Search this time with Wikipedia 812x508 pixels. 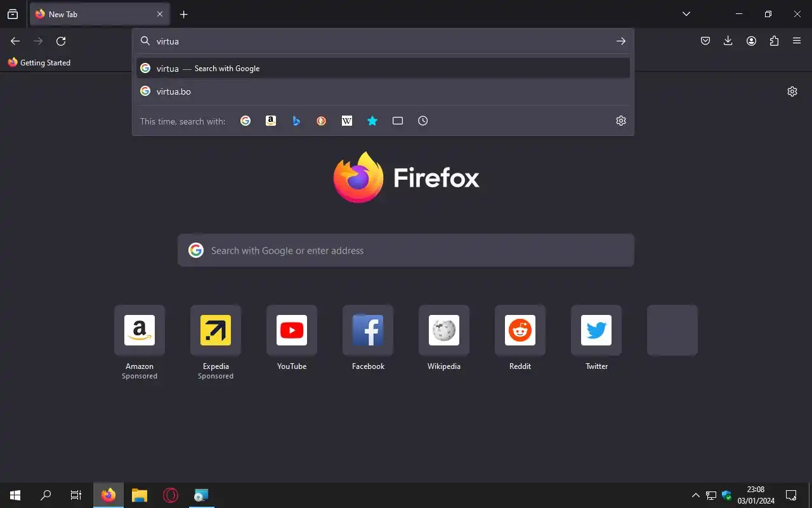[347, 121]
